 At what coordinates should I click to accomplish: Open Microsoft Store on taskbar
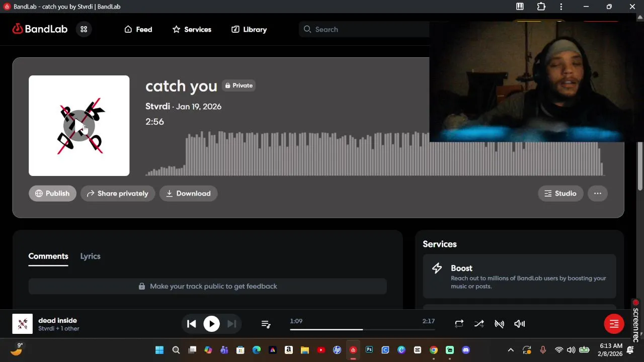(240, 350)
